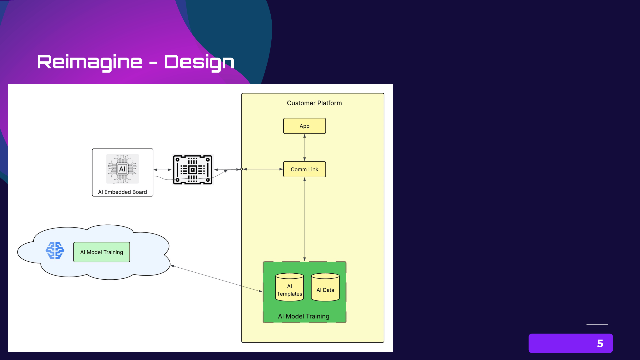The height and width of the screenshot is (360, 640).
Task: Select the AI Data cylinder
Action: coord(325,287)
